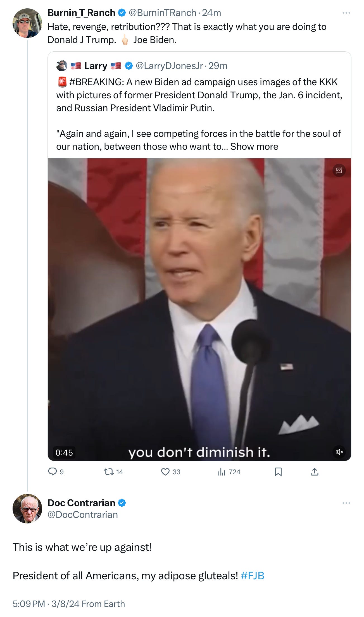
Task: Share the post via upload icon
Action: click(314, 472)
